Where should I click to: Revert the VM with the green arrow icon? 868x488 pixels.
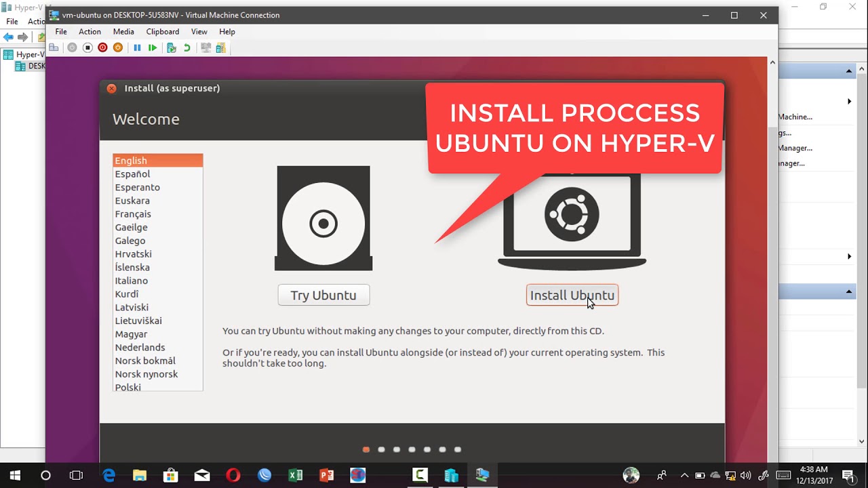click(x=186, y=47)
